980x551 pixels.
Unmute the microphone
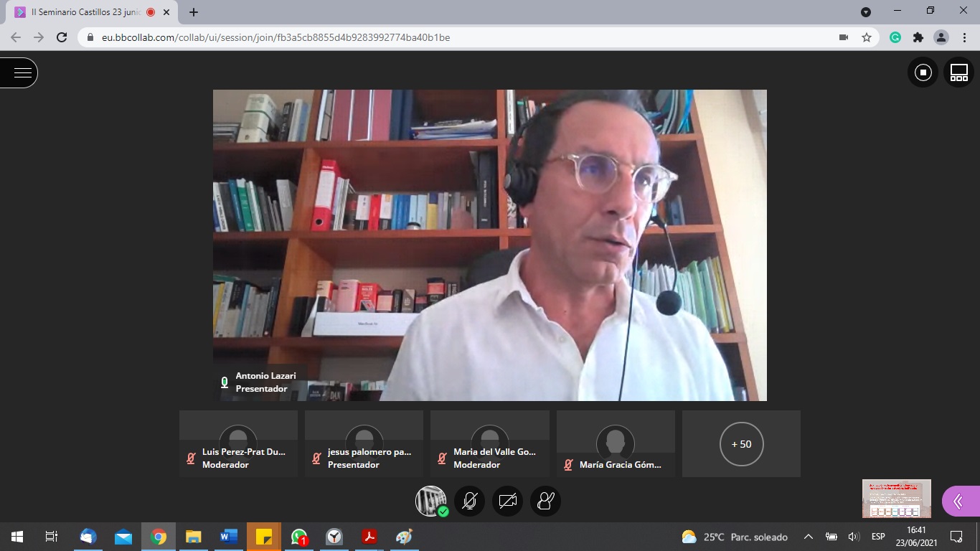pos(470,501)
